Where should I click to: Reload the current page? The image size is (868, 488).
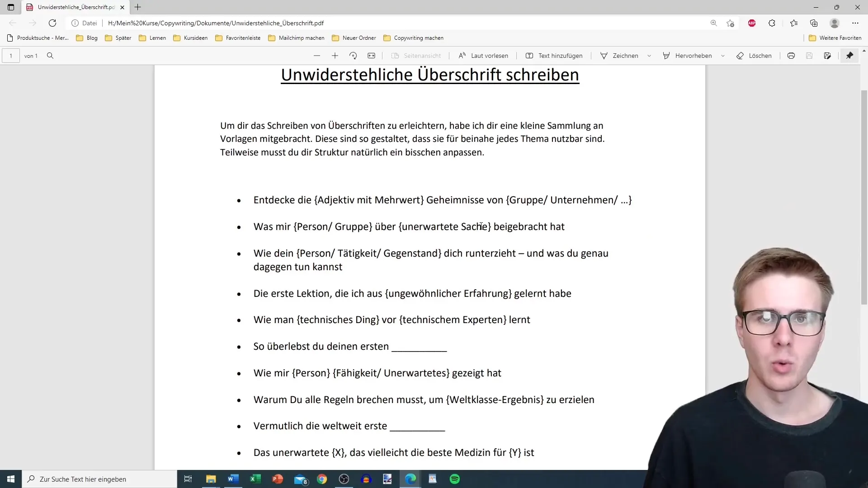[x=52, y=23]
